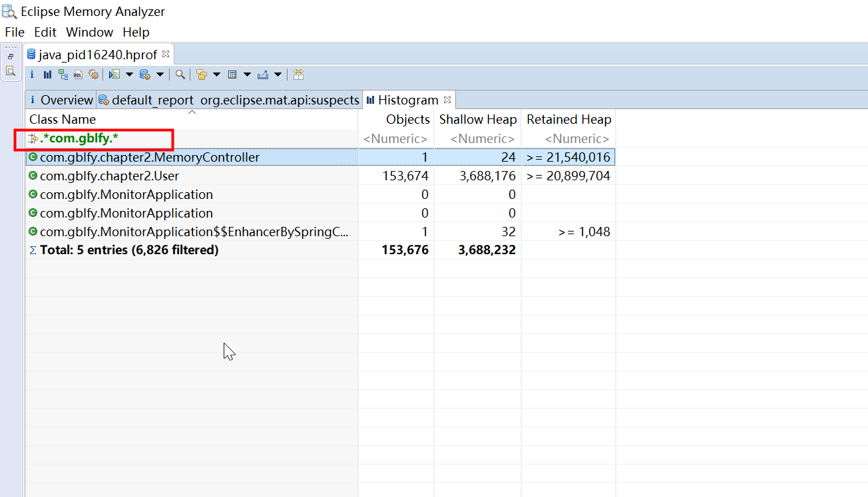Viewport: 868px width, 497px height.
Task: Click the inspector magnifier icon in left sidebar
Action: coord(11,71)
